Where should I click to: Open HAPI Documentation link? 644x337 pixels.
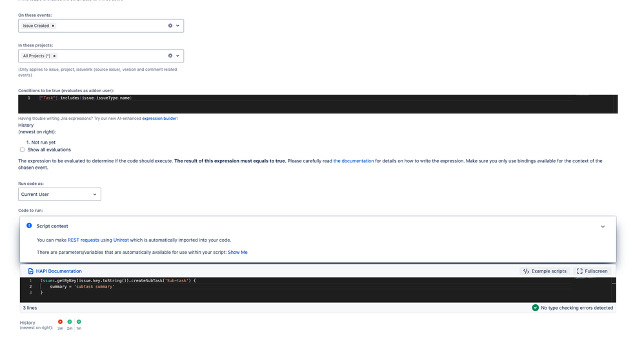(59, 271)
